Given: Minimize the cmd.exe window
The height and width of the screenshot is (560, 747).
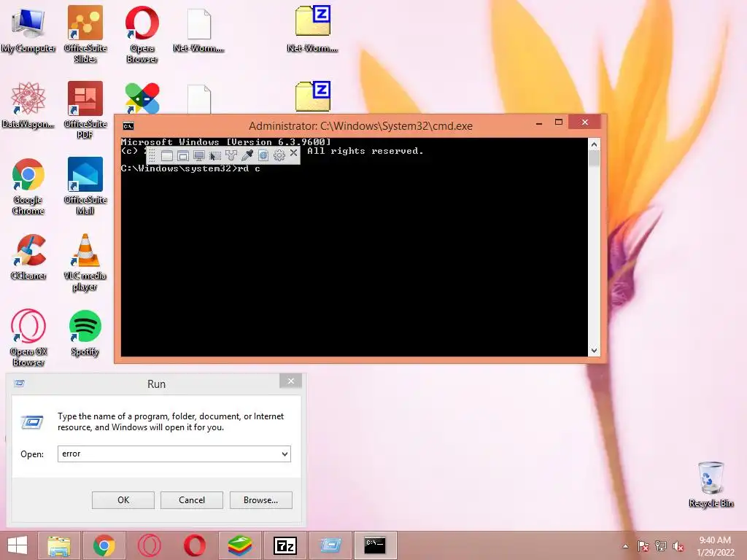Looking at the screenshot, I should coord(539,122).
